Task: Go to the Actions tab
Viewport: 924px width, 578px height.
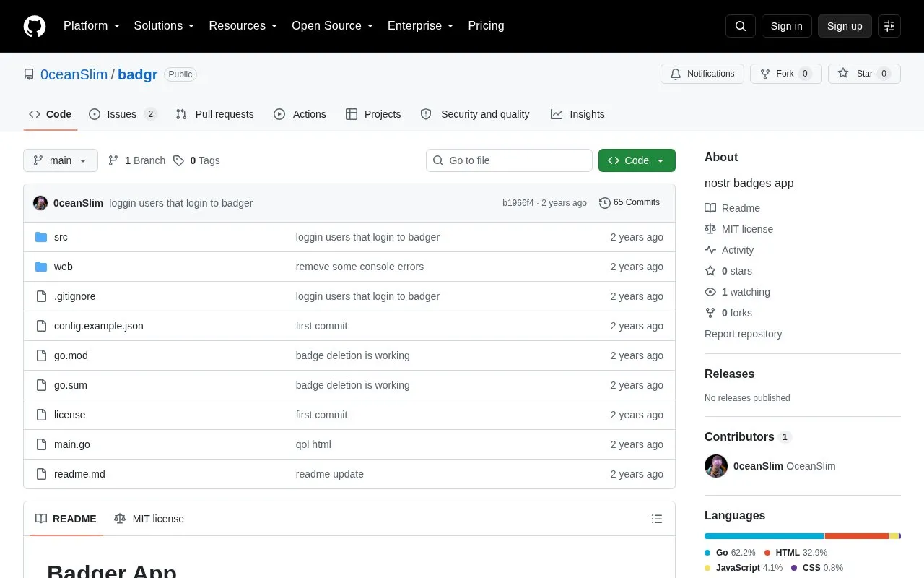Action: [x=300, y=114]
